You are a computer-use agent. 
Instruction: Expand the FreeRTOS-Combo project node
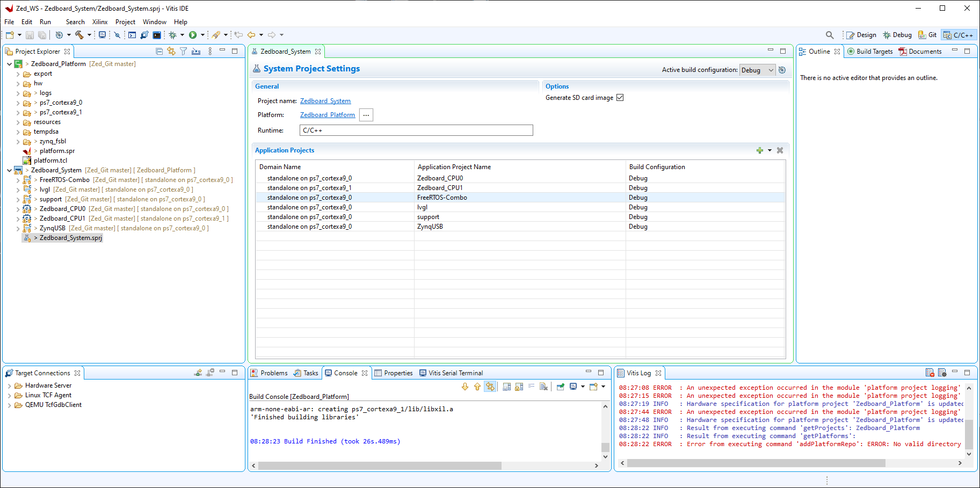click(x=18, y=180)
